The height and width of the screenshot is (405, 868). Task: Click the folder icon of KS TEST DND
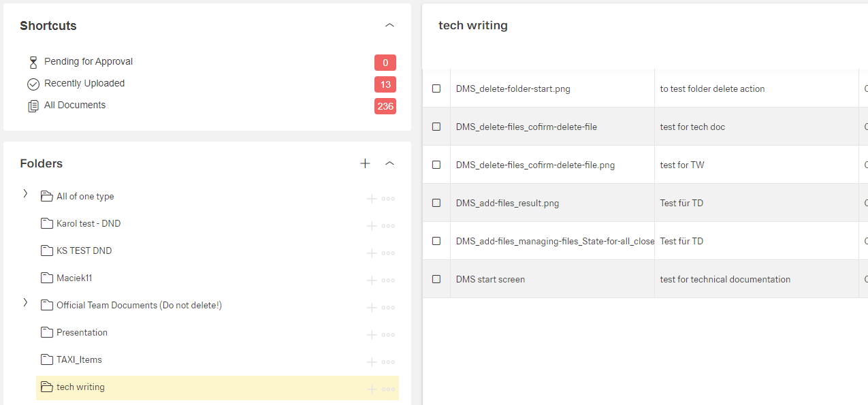(x=46, y=250)
